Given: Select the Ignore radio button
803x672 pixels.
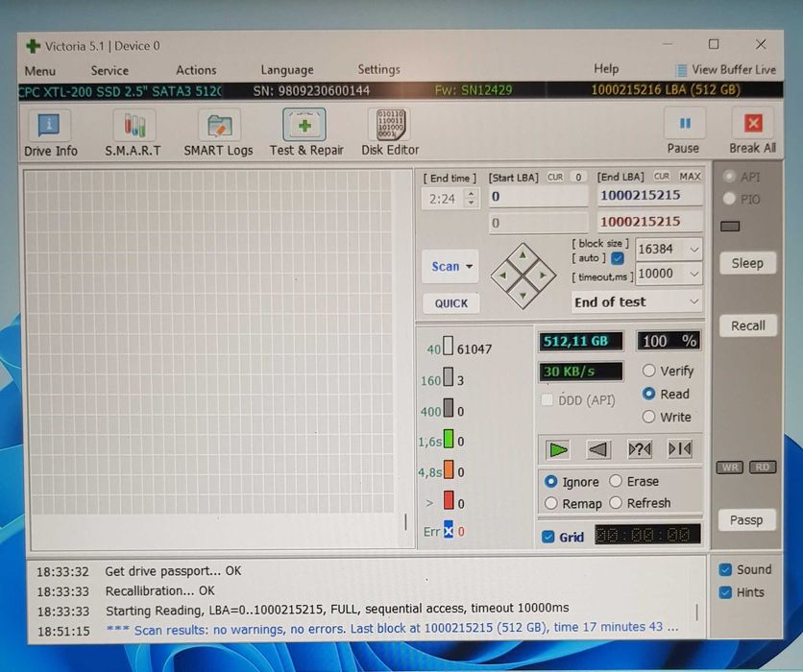Looking at the screenshot, I should (x=551, y=482).
